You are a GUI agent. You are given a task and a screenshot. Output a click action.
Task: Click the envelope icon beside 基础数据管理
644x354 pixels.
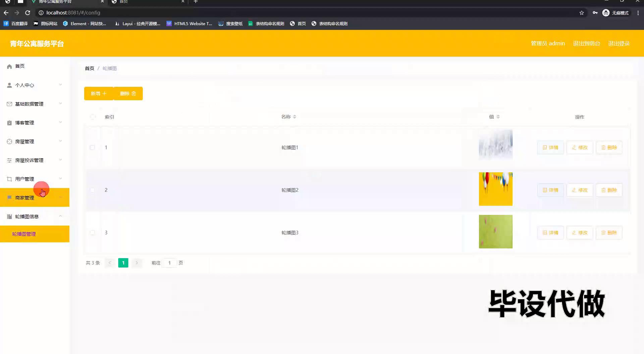point(9,104)
